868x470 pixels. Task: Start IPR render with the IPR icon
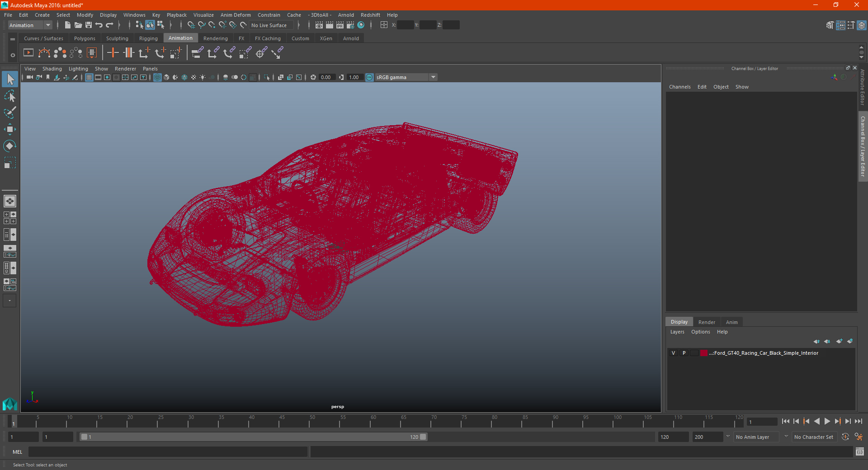point(340,25)
